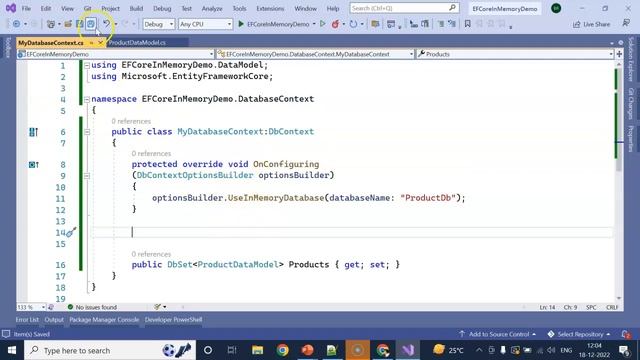This screenshot has width=640, height=360.
Task: Open the Extensions menu
Action: tap(270, 8)
